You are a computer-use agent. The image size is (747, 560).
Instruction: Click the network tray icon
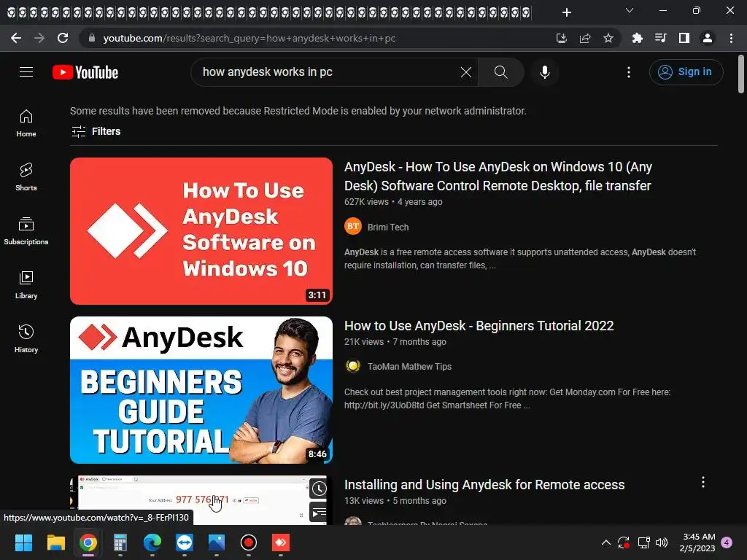point(643,542)
